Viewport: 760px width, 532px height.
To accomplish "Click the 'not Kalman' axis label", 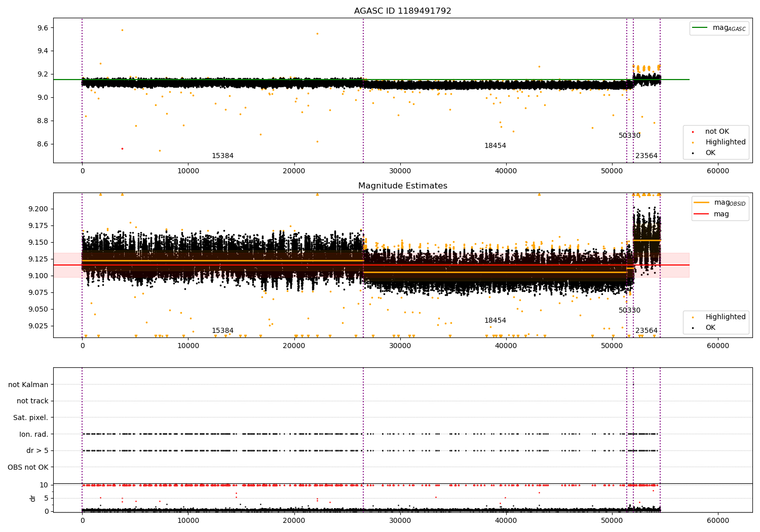I will pos(28,385).
